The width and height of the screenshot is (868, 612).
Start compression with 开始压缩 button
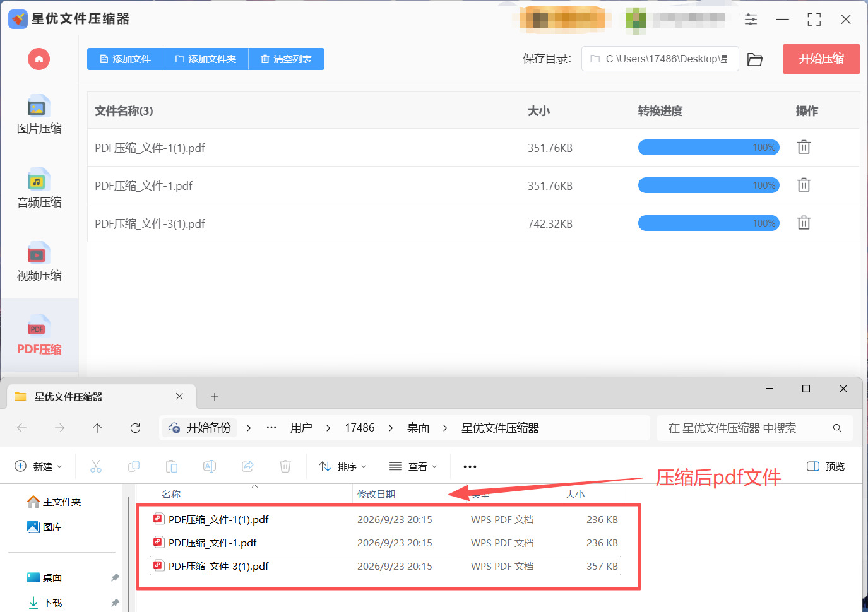point(821,59)
